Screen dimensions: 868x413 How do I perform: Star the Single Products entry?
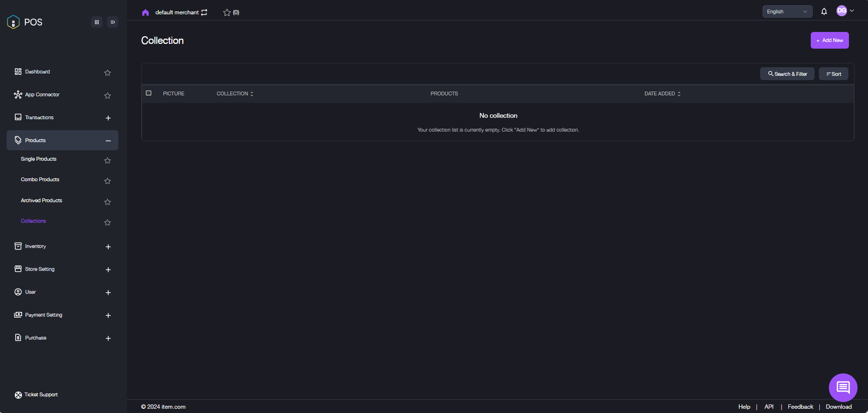coord(107,160)
